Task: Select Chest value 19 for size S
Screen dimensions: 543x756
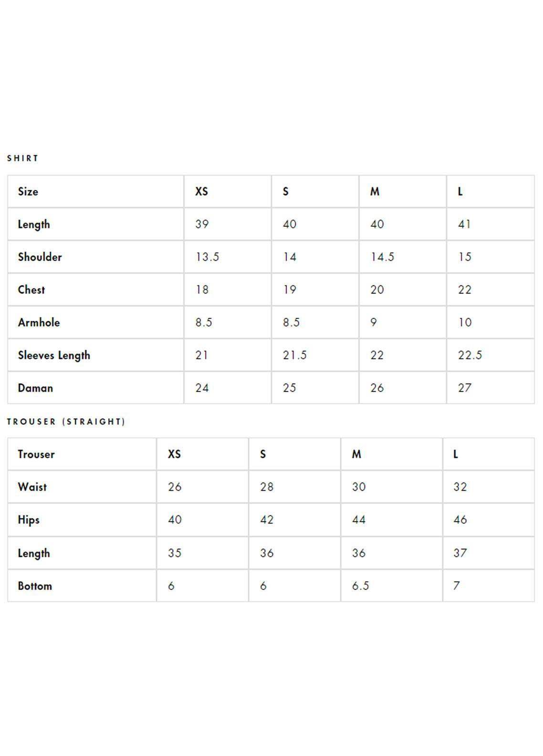Action: coord(289,290)
